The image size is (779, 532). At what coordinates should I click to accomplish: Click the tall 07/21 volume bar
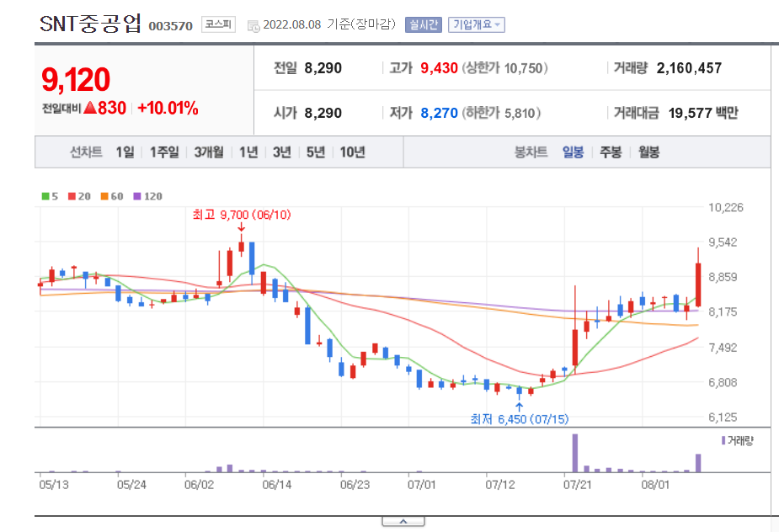[x=575, y=453]
